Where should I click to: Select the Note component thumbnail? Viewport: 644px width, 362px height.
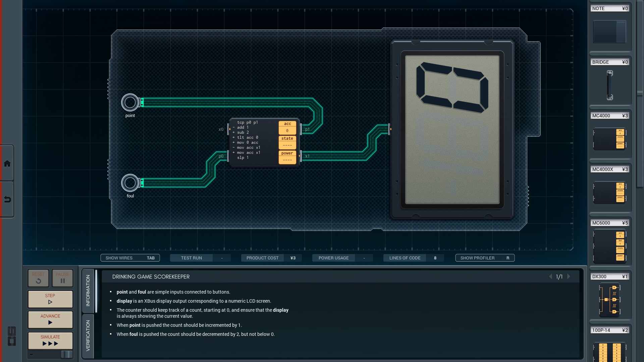(x=609, y=32)
